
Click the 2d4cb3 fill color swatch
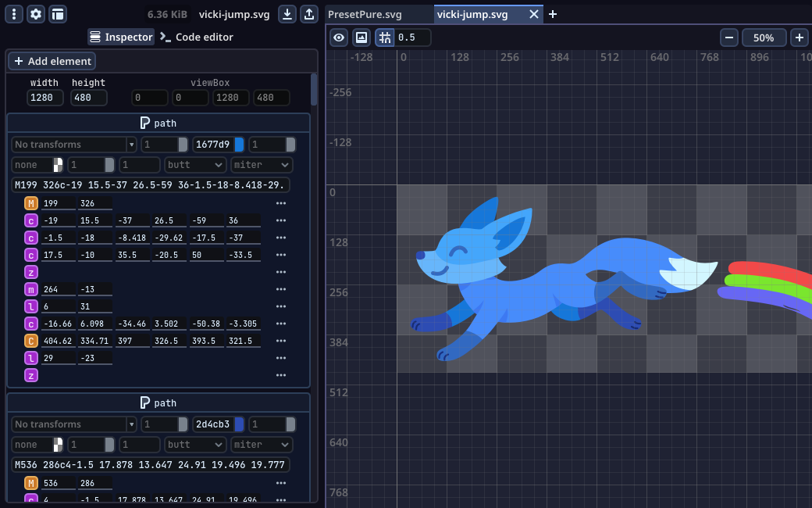[x=239, y=424]
